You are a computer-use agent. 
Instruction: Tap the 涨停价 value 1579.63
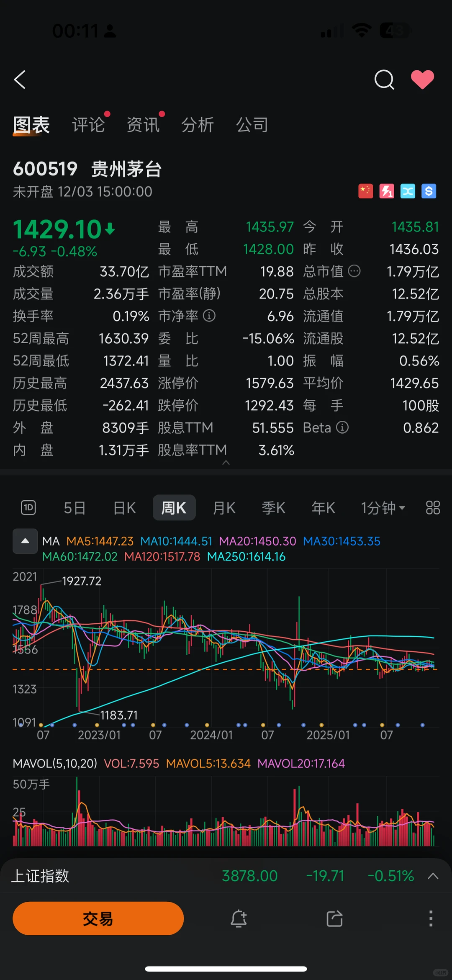tap(270, 383)
